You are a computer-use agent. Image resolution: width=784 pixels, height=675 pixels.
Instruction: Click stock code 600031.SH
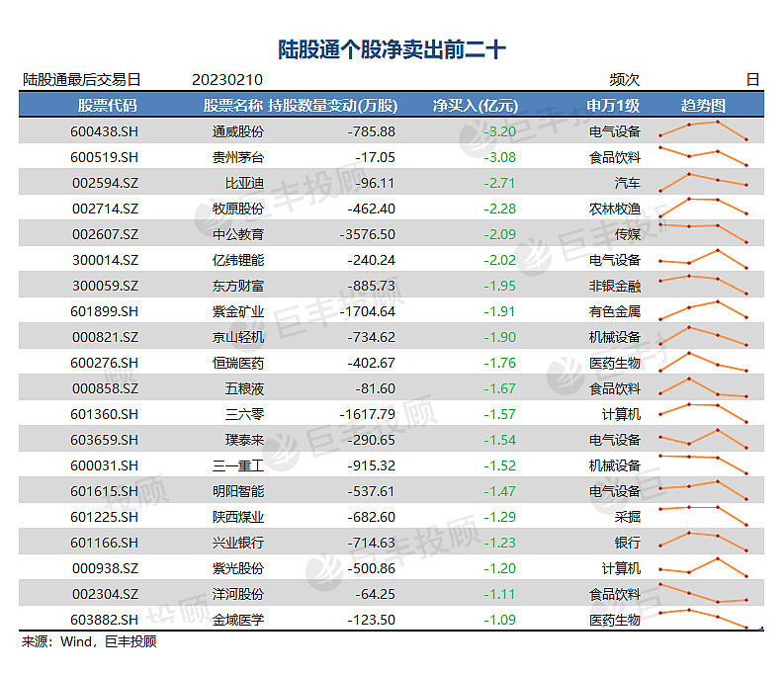point(104,465)
